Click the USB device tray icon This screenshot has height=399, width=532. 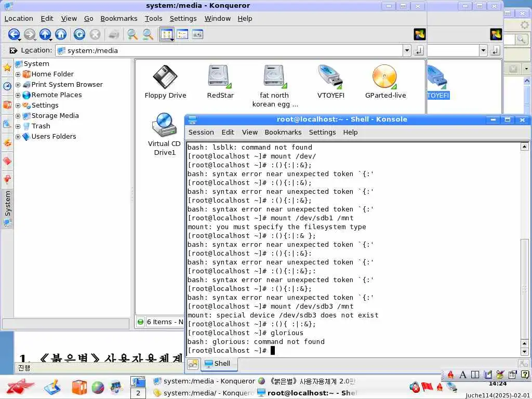[451, 387]
